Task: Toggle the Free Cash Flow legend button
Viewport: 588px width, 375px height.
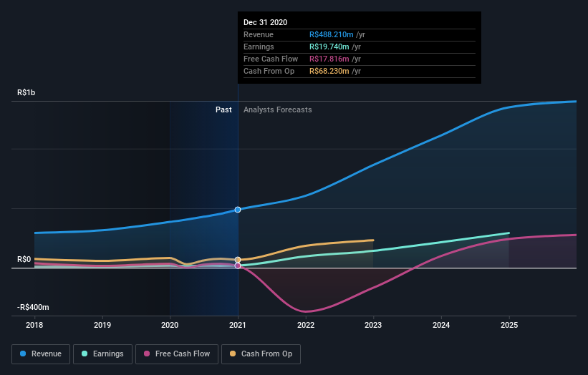Action: click(x=177, y=354)
